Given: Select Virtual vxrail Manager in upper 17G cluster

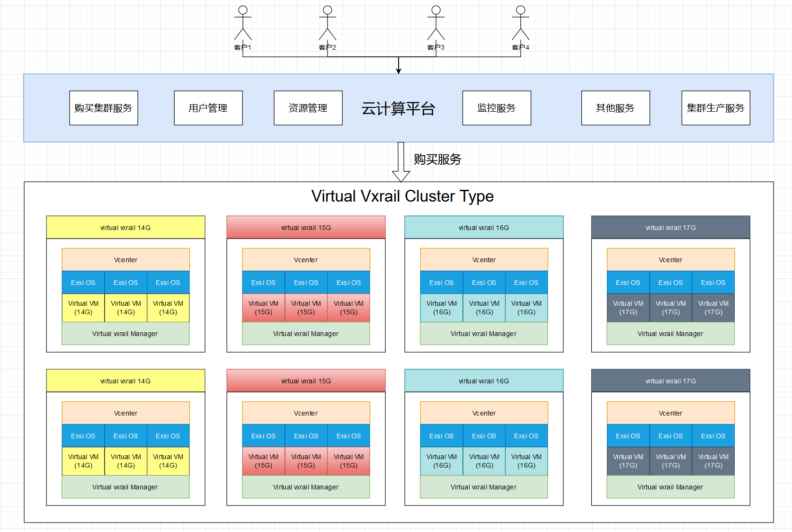Looking at the screenshot, I should tap(671, 333).
